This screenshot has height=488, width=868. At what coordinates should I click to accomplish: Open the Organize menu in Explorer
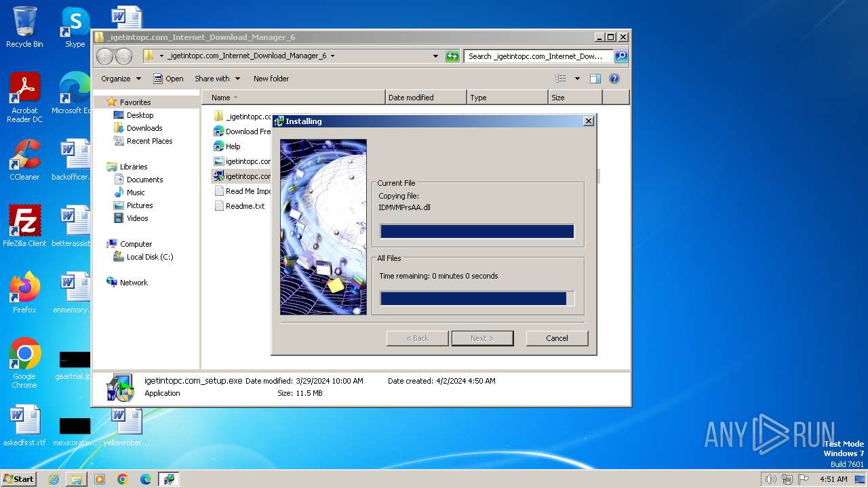pyautogui.click(x=121, y=79)
